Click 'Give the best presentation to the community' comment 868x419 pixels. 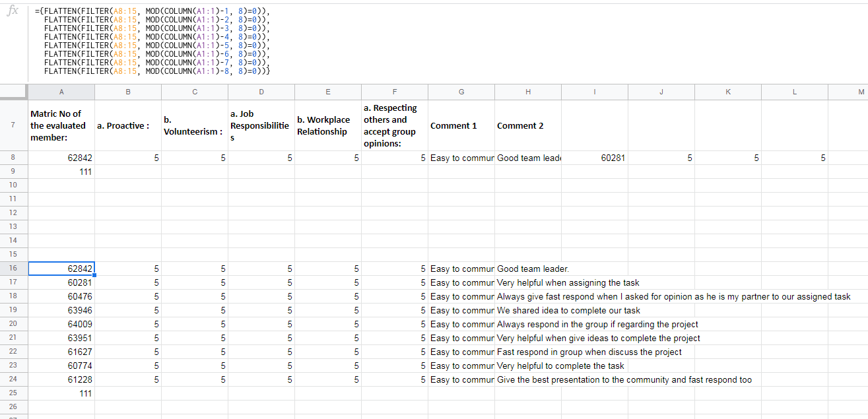(x=624, y=379)
